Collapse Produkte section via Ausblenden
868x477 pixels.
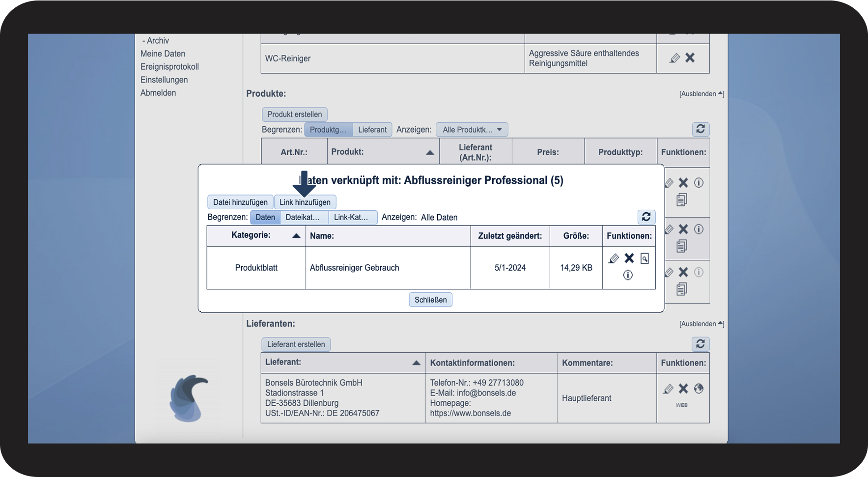[x=701, y=94]
